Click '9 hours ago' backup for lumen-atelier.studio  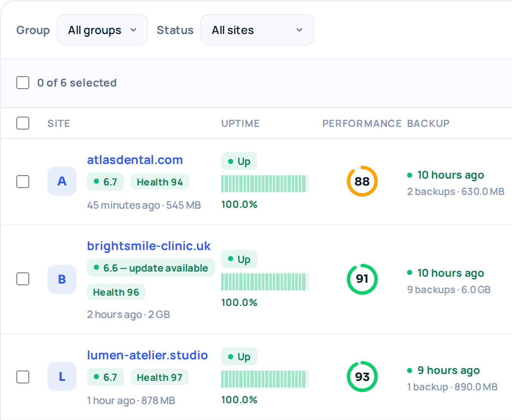click(448, 371)
